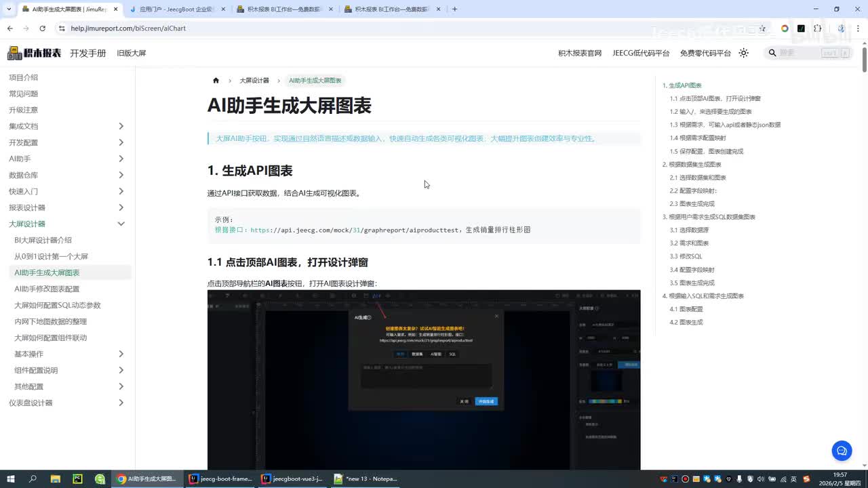This screenshot has height=488, width=868.
Task: Expand the 数据仓库 sidebar section
Action: click(121, 175)
